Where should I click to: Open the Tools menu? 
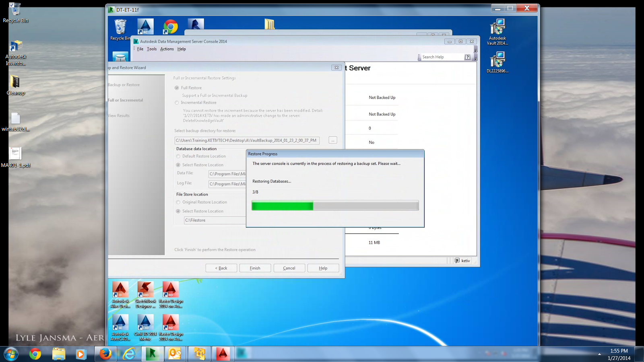click(x=152, y=49)
